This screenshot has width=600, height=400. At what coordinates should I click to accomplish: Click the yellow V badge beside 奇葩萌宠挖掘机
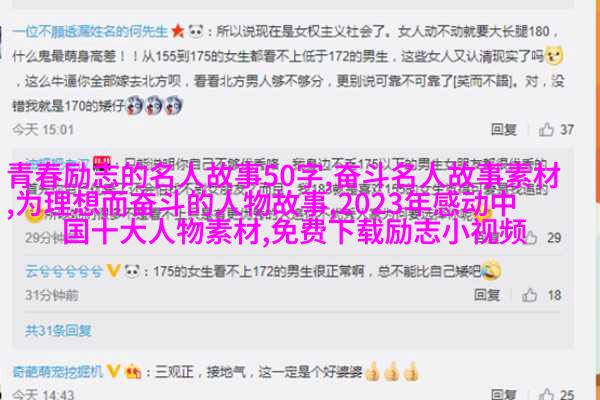point(113,371)
